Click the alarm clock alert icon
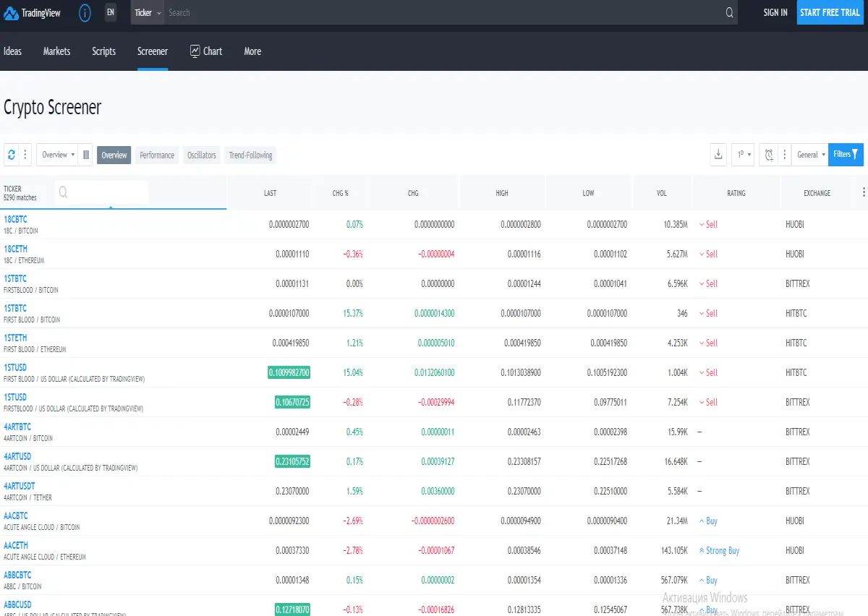 pyautogui.click(x=769, y=155)
